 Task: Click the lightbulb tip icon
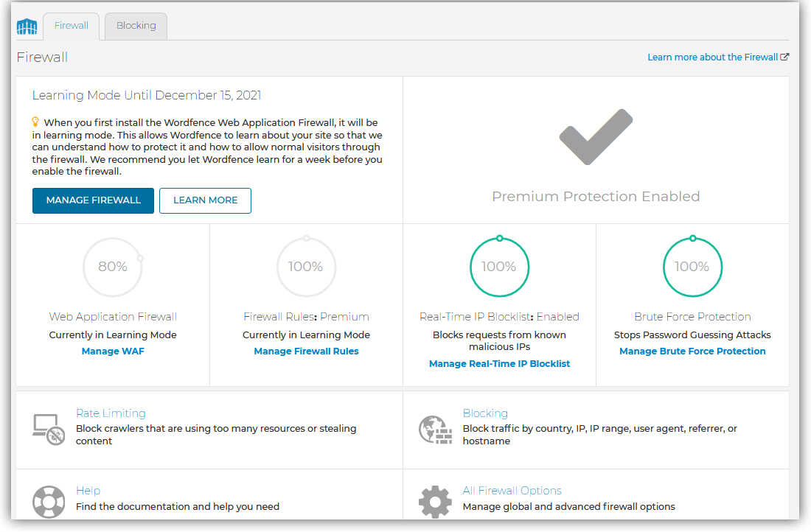35,122
